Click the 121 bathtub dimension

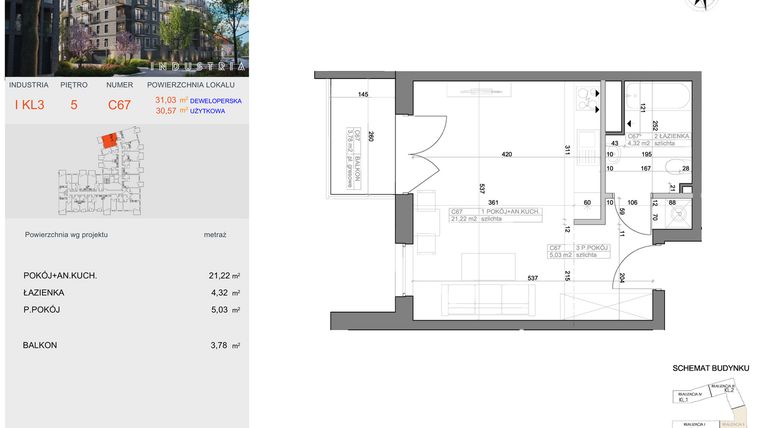click(643, 108)
